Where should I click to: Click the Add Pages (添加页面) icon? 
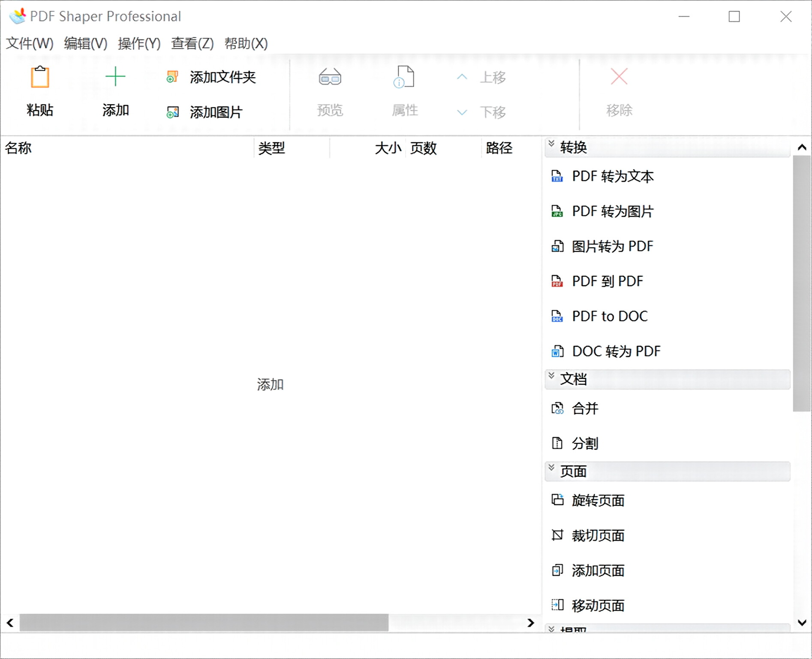(x=557, y=571)
